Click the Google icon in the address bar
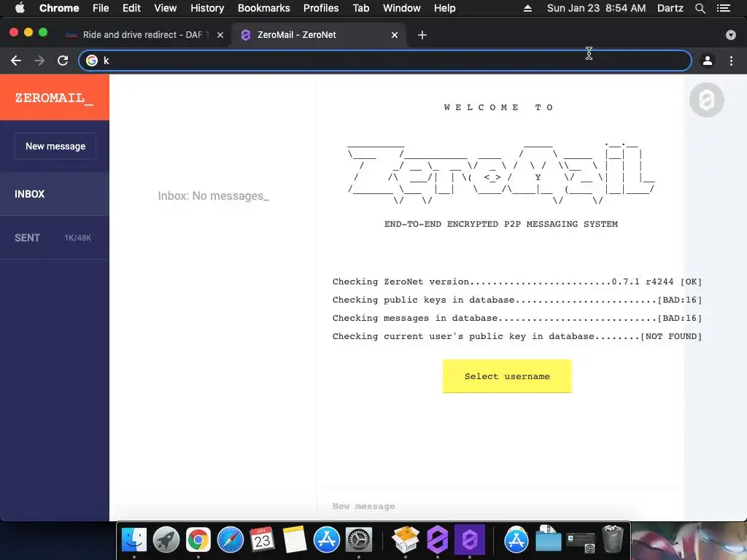This screenshot has height=560, width=747. pyautogui.click(x=92, y=61)
